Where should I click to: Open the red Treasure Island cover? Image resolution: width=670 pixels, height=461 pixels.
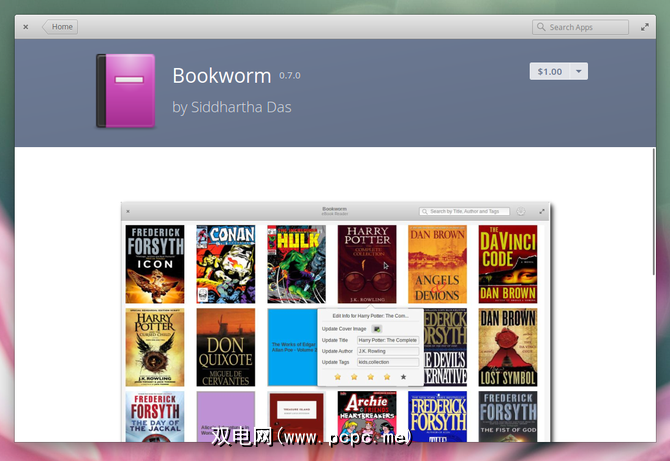coord(297,417)
